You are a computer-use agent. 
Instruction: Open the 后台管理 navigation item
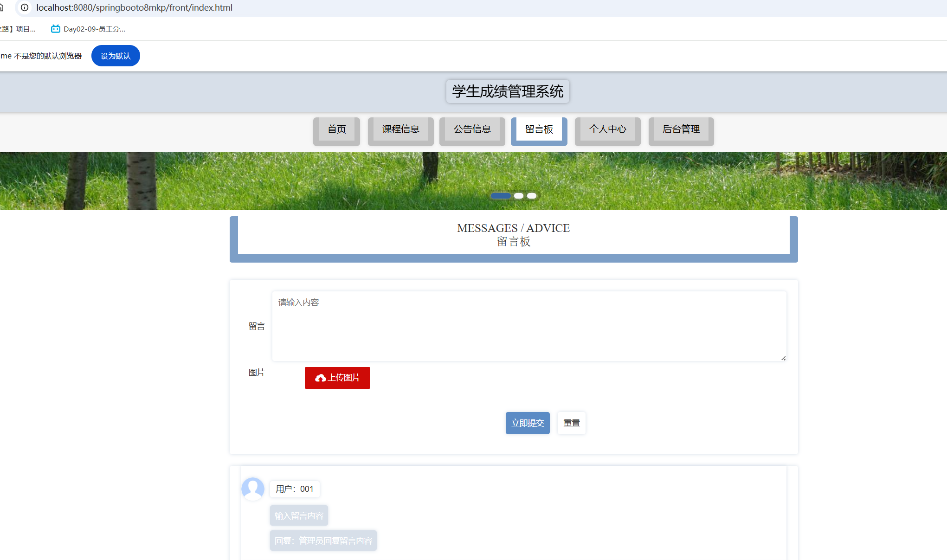(681, 129)
